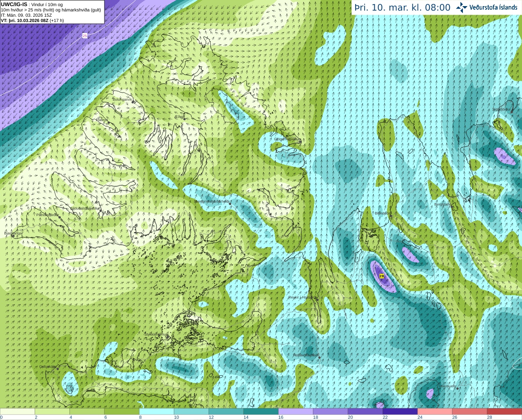Viewport: 522px width, 420px height.
Task: Click the 8–10 m/s light cyan legend swatch
Action: coord(157,411)
